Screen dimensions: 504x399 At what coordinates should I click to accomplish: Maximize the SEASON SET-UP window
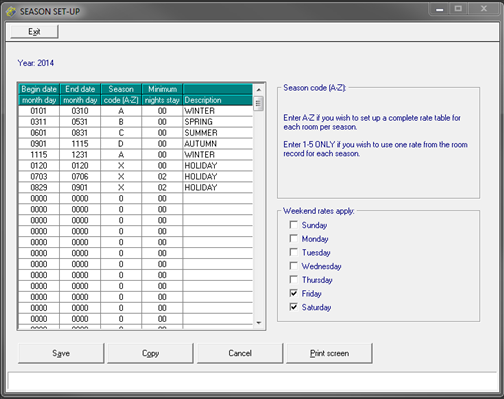coord(458,9)
